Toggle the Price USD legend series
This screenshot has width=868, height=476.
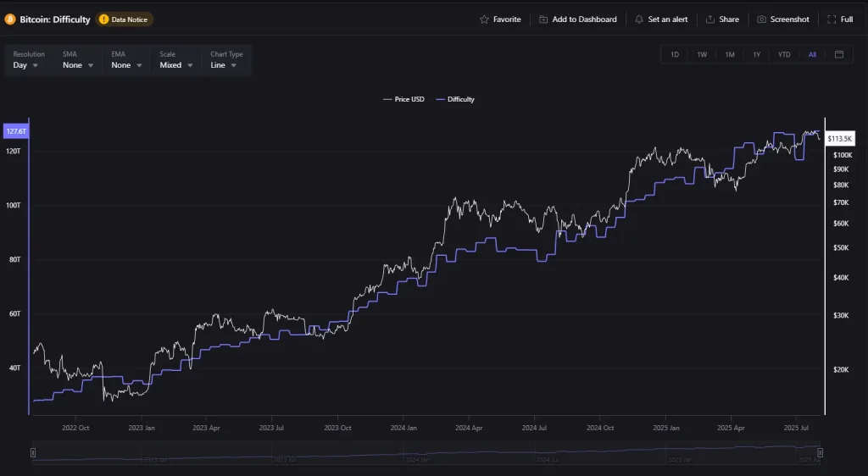tap(403, 99)
